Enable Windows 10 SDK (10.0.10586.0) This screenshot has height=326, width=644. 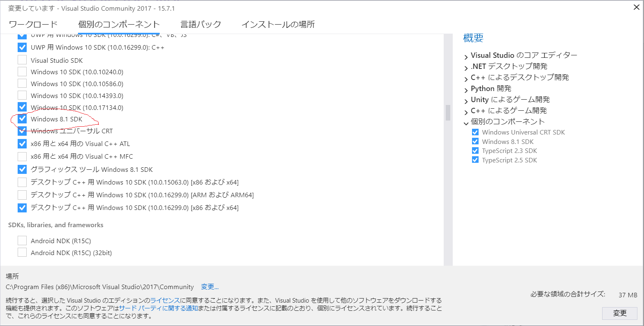coord(22,84)
